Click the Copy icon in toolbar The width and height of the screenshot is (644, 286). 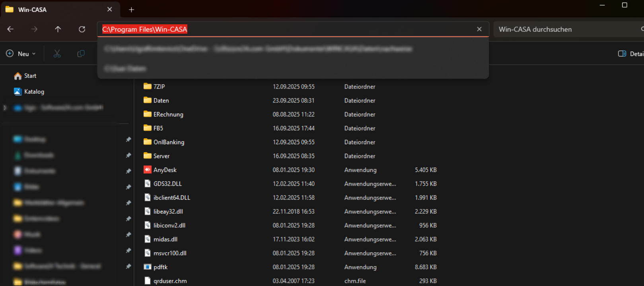coord(81,54)
